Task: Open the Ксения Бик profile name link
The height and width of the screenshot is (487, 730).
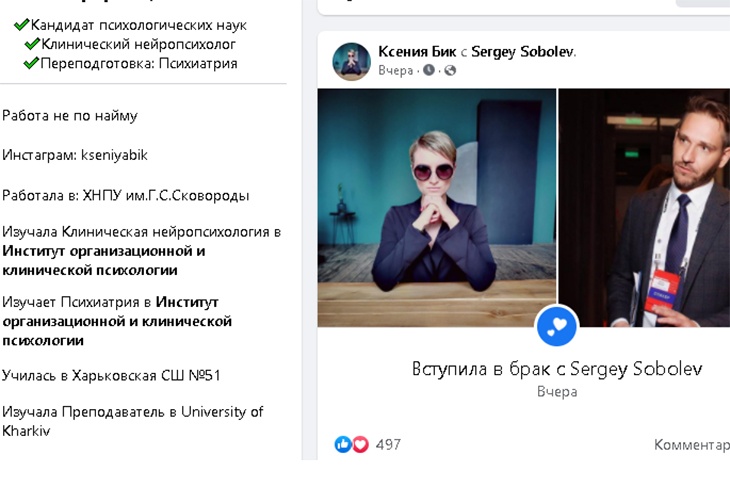Action: (x=414, y=51)
